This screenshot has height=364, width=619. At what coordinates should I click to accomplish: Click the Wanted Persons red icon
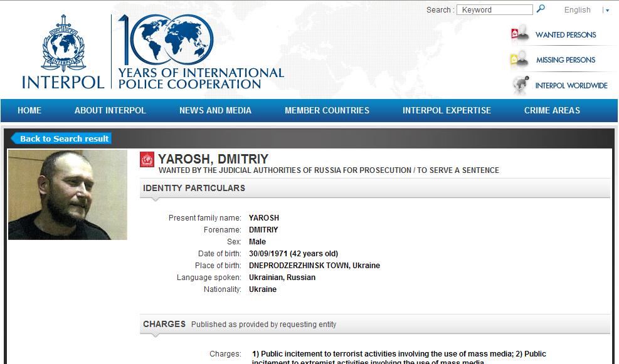pyautogui.click(x=519, y=34)
